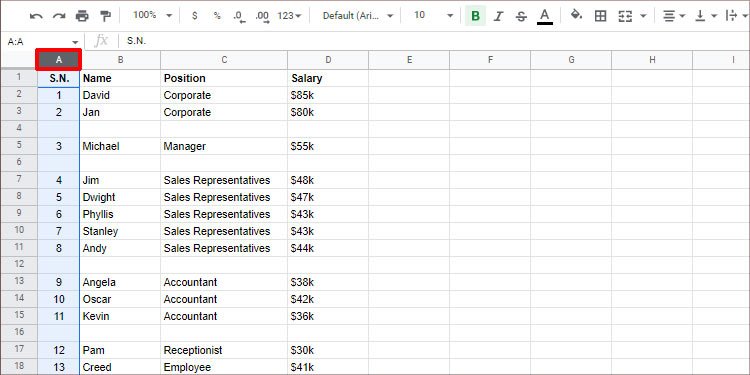Open the merge cells dropdown arrow

click(x=643, y=16)
